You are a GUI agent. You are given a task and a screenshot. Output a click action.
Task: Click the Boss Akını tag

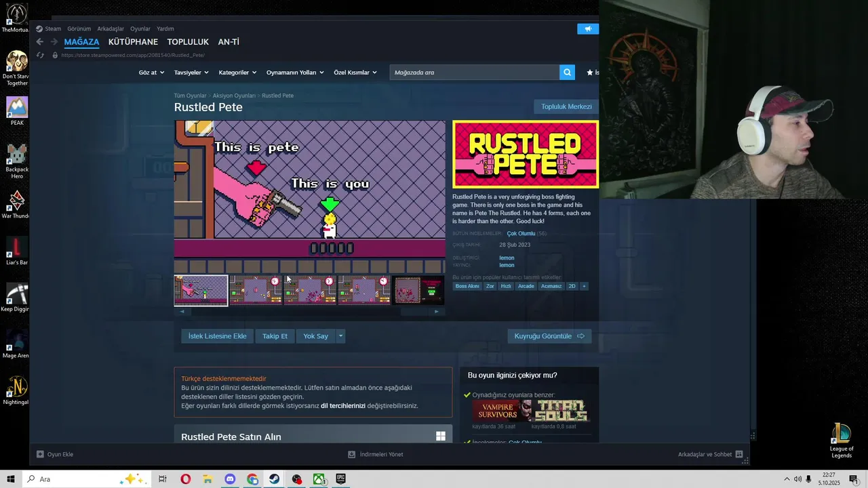coord(467,286)
